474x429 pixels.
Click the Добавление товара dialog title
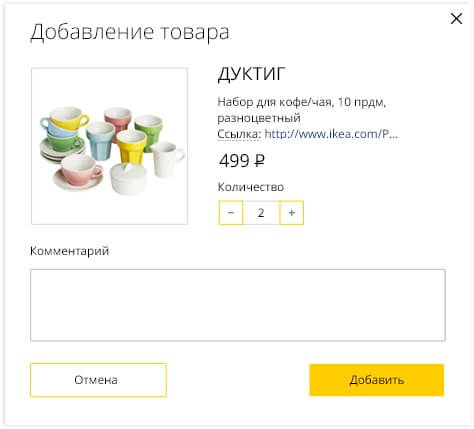click(x=130, y=32)
